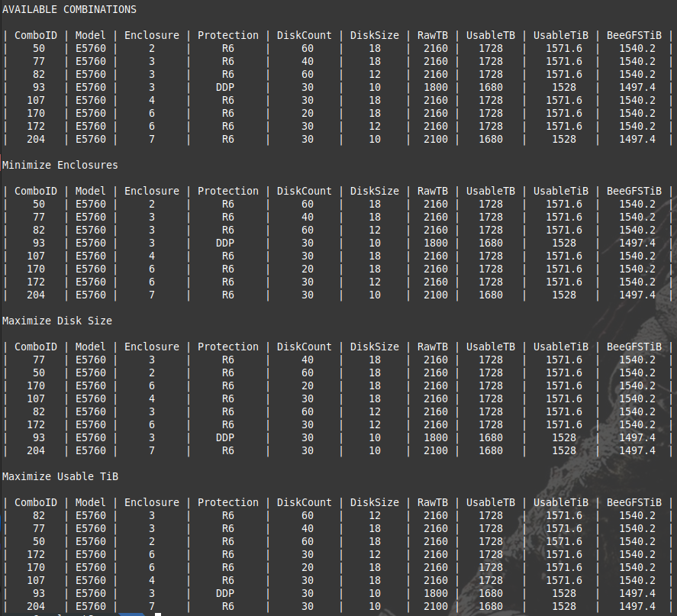Click RawTB 1800 in Maximize Usable TiB table
The width and height of the screenshot is (677, 616).
pyautogui.click(x=436, y=594)
